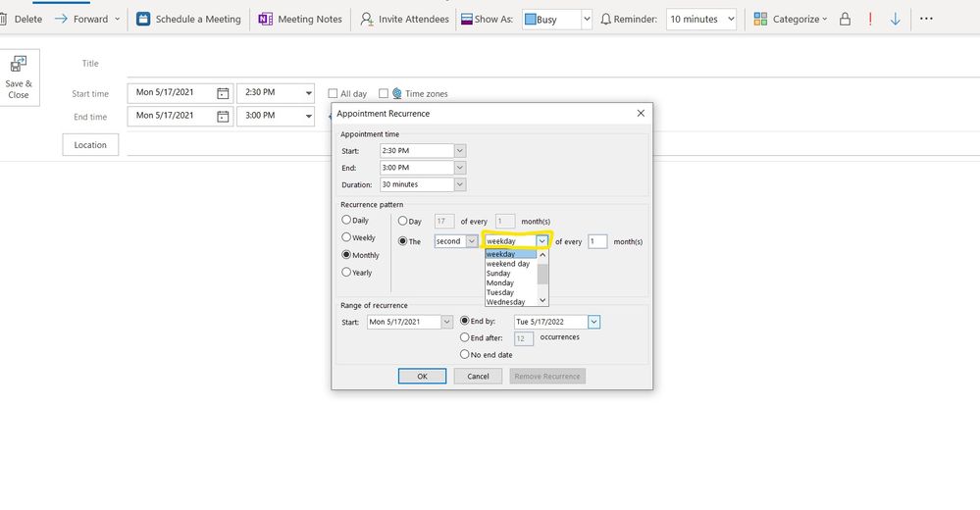Click the Cancel button
The height and width of the screenshot is (510, 980).
coord(478,377)
